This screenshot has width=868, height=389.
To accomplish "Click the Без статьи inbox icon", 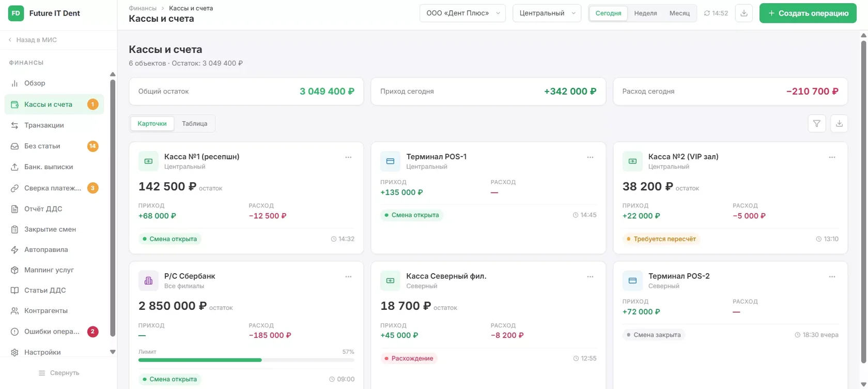I will point(15,146).
